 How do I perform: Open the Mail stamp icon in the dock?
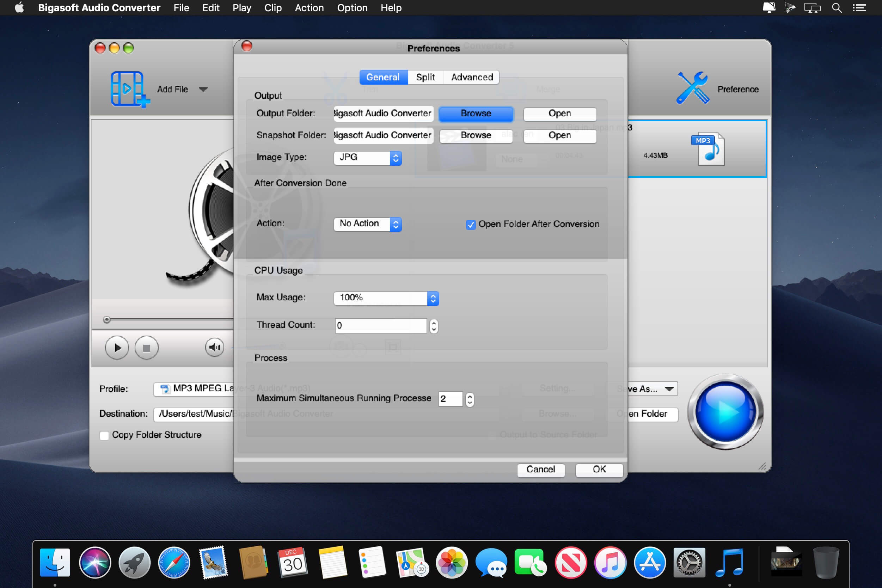click(x=214, y=563)
